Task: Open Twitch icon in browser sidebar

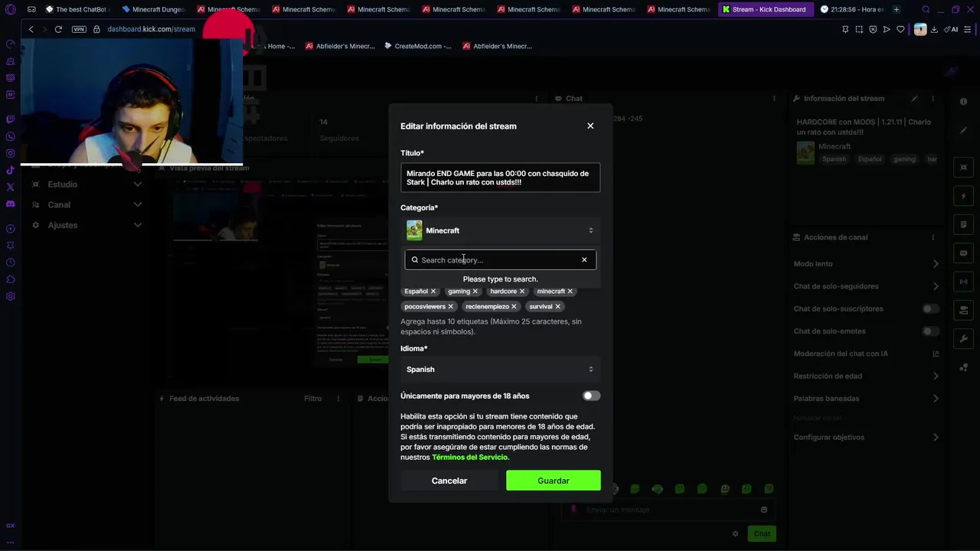Action: (x=10, y=119)
